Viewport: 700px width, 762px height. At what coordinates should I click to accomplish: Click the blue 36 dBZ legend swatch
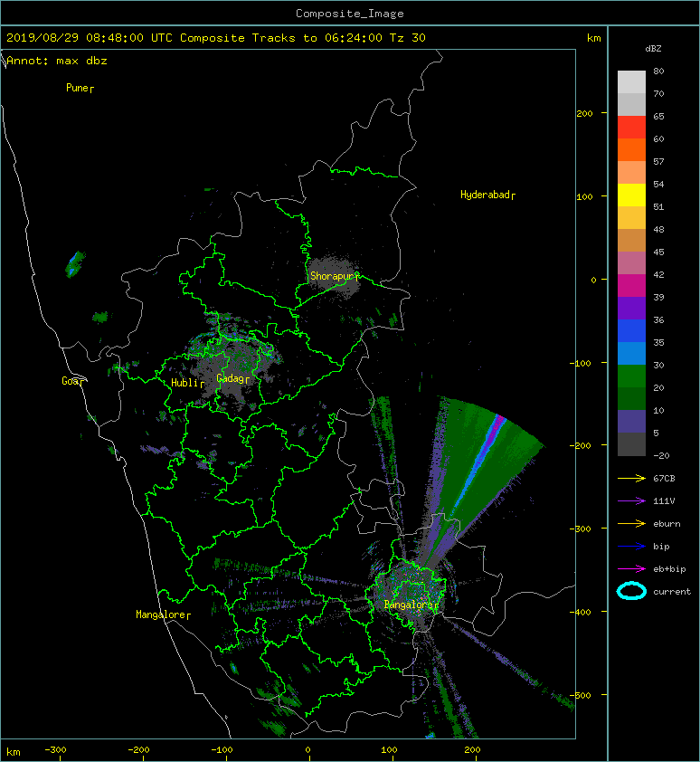pos(631,330)
